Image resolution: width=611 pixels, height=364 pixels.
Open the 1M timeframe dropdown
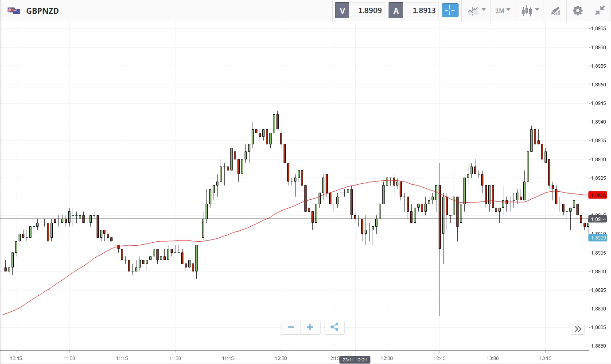[502, 11]
